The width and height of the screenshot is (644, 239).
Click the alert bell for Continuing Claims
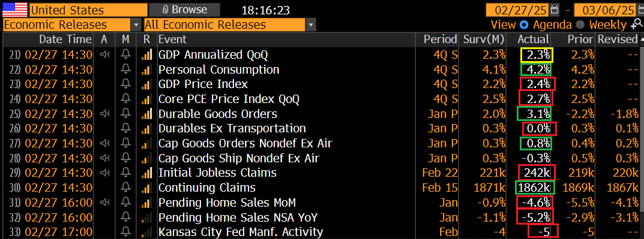coord(126,187)
